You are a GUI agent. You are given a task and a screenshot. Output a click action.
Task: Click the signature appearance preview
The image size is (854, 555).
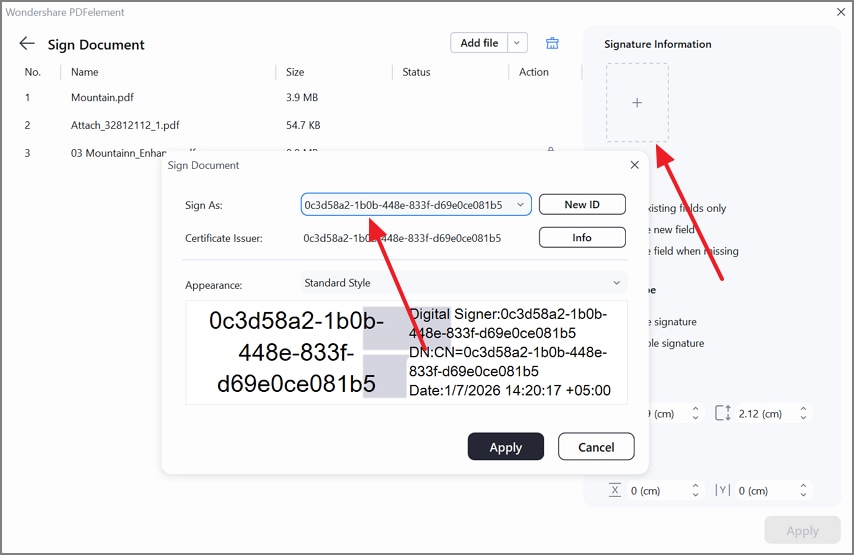click(406, 352)
